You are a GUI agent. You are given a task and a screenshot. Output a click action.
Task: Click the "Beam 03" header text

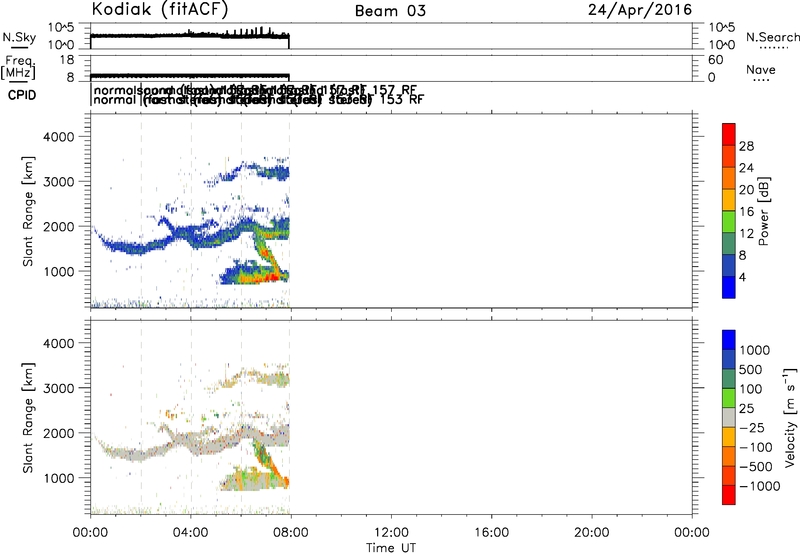390,11
